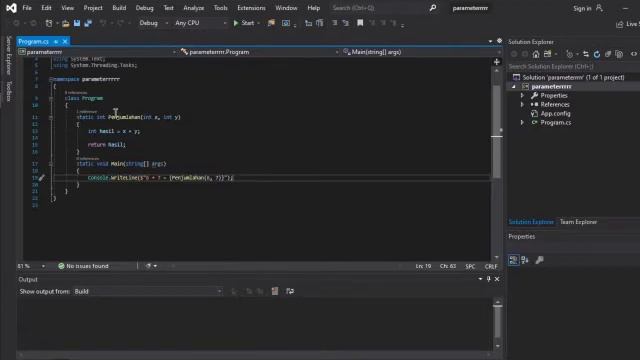Open the Edit menu
This screenshot has height=360, width=640.
pyautogui.click(x=47, y=8)
